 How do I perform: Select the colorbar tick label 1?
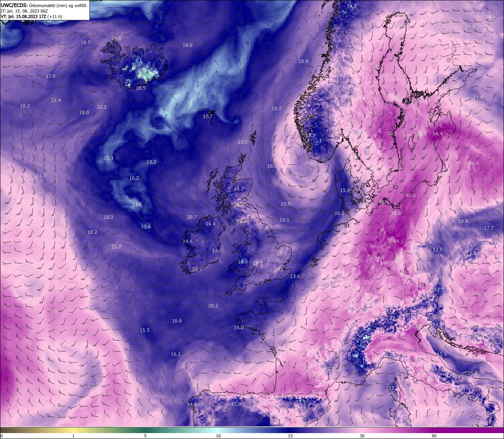[x=73, y=436]
